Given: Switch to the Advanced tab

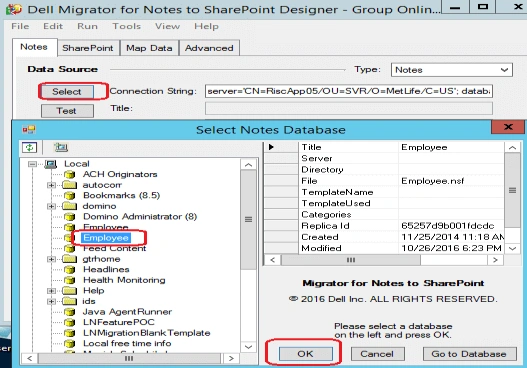Looking at the screenshot, I should point(209,48).
